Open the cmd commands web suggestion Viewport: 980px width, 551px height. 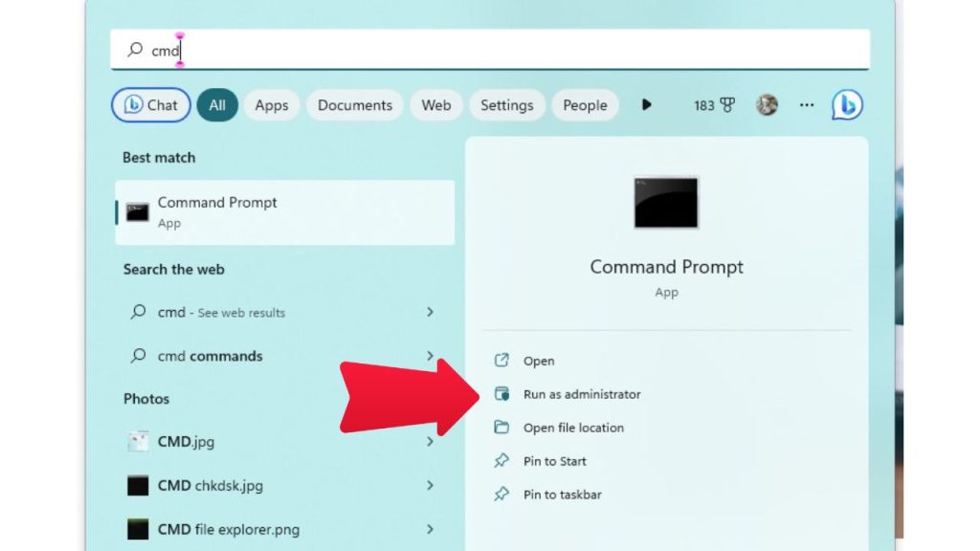(285, 356)
